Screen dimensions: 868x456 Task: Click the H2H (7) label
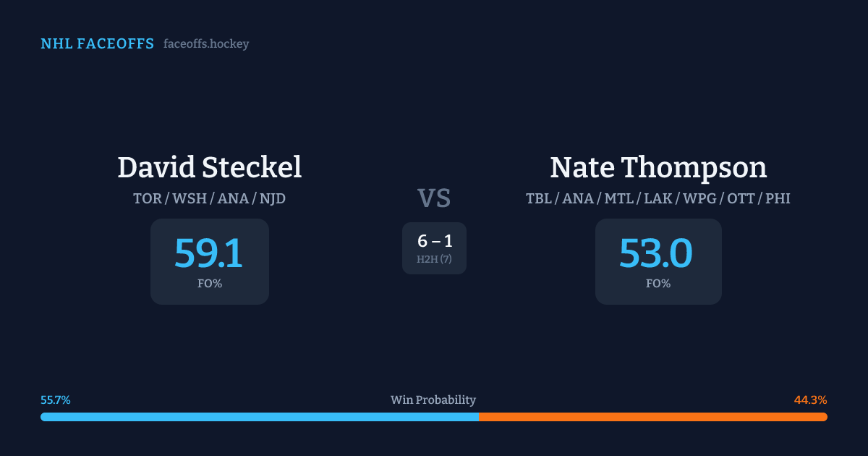(x=434, y=259)
